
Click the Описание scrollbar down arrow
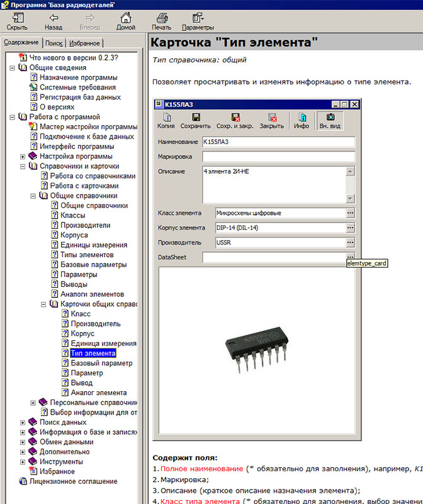tap(350, 198)
